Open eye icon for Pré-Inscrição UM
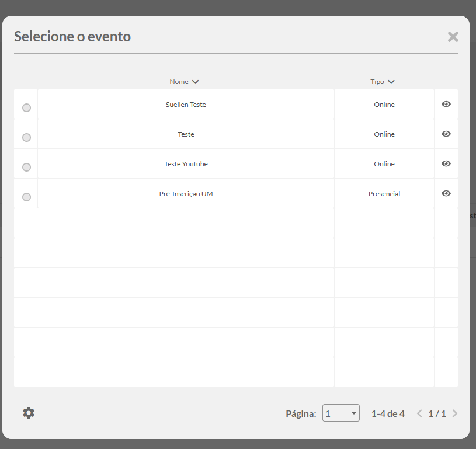The width and height of the screenshot is (476, 449). point(446,193)
